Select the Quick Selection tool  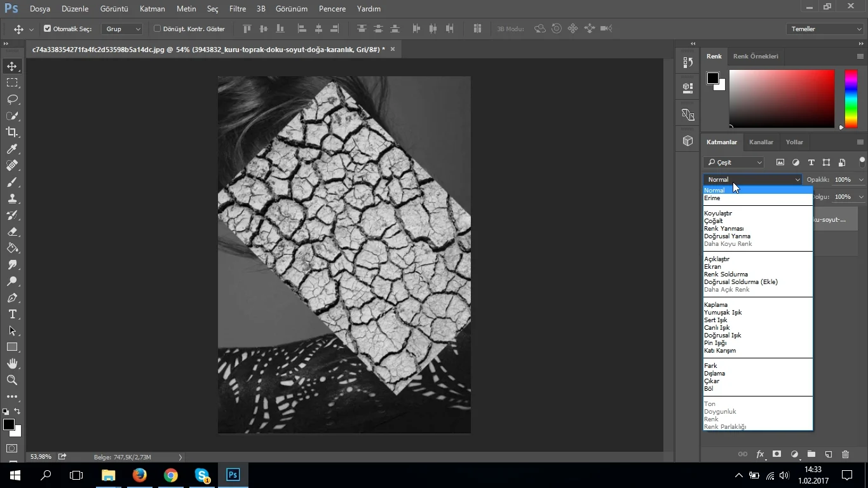click(x=12, y=116)
